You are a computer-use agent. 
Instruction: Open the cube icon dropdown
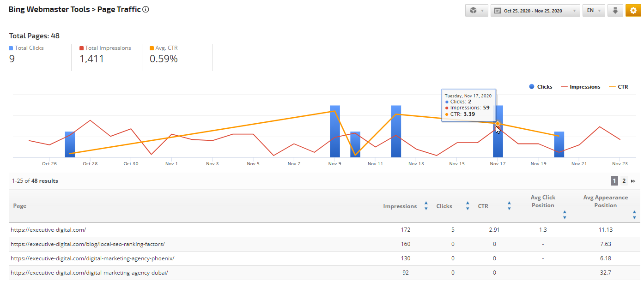(x=476, y=11)
